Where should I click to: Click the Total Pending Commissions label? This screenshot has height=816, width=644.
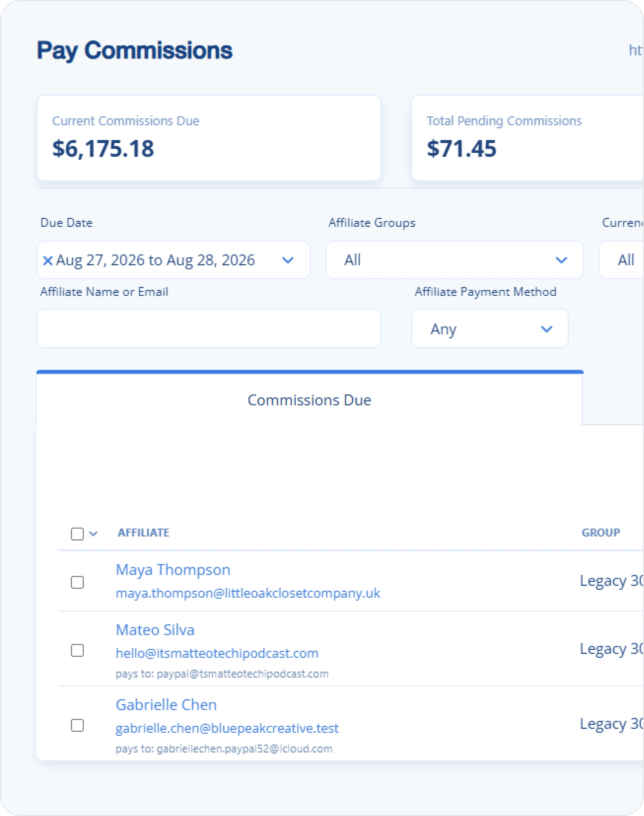(x=504, y=121)
